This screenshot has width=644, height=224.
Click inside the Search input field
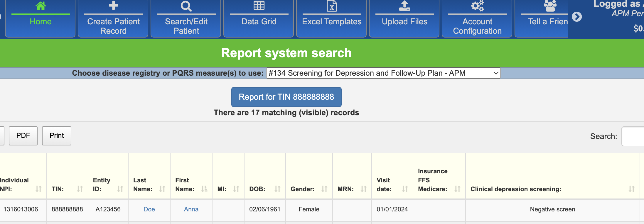(633, 136)
